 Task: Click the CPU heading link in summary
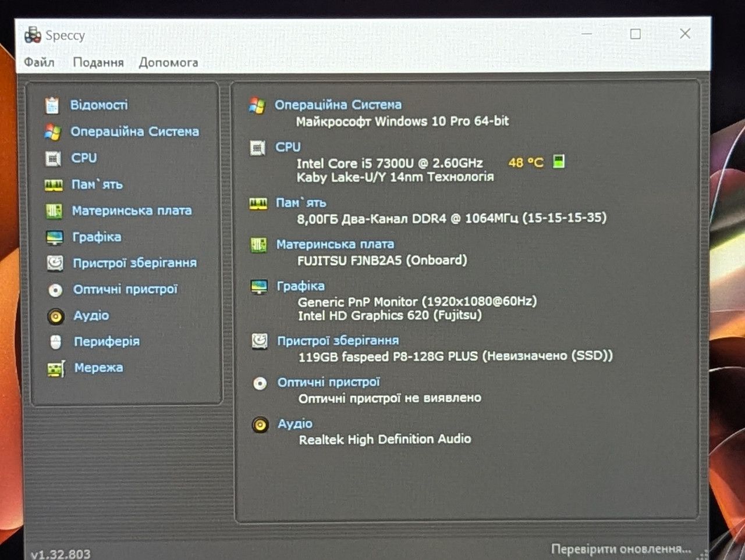(x=288, y=147)
